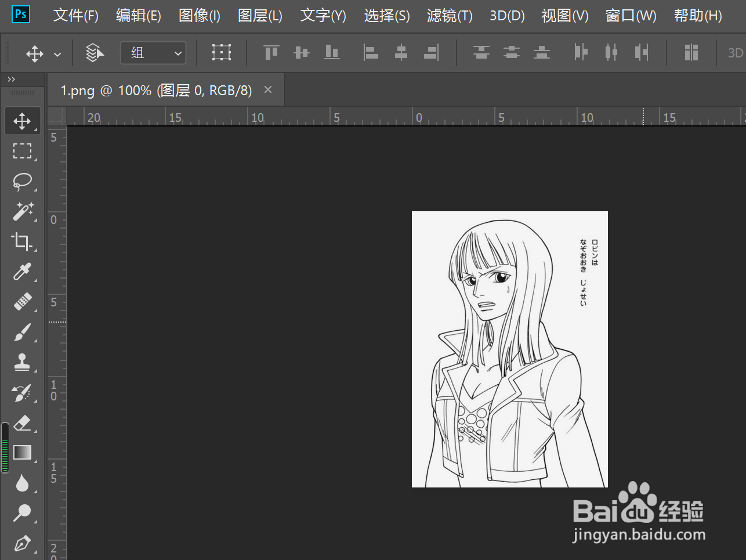Click the ruler origin corner box
Screen dimensions: 746x560
tap(57, 116)
